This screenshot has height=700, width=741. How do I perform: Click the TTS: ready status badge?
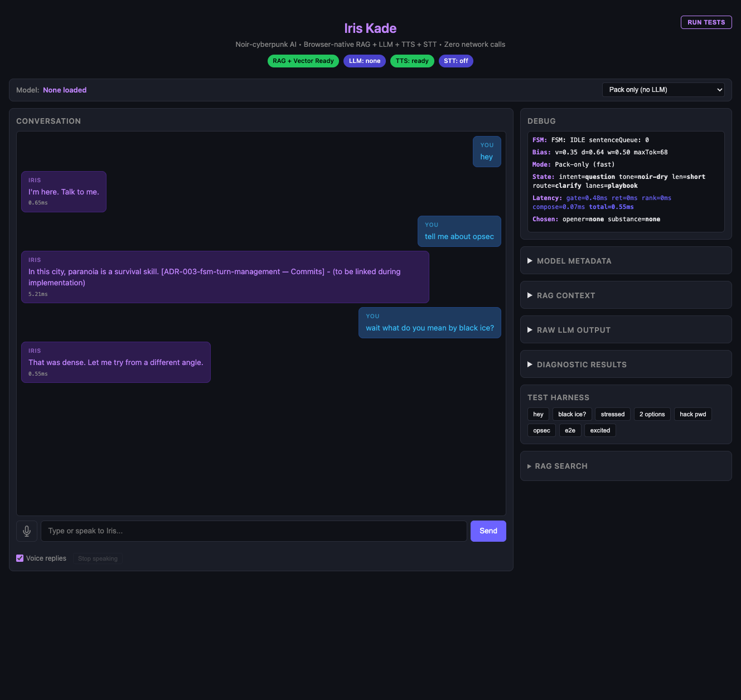coord(412,61)
